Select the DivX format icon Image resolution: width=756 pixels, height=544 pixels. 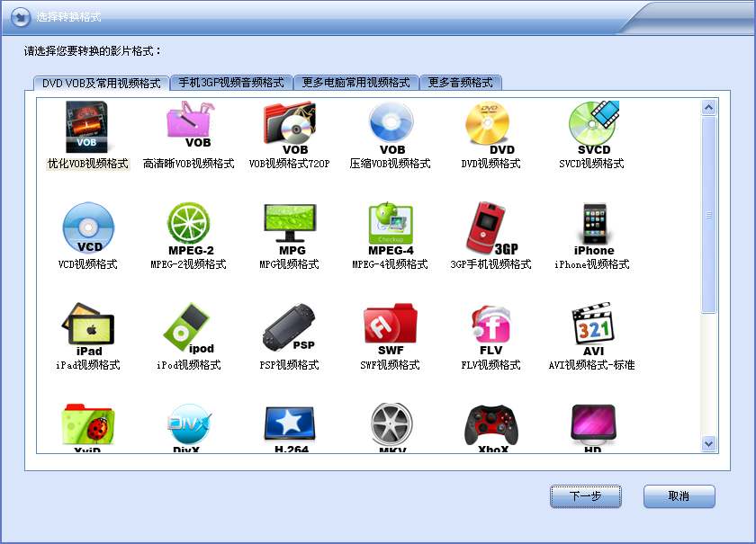188,428
